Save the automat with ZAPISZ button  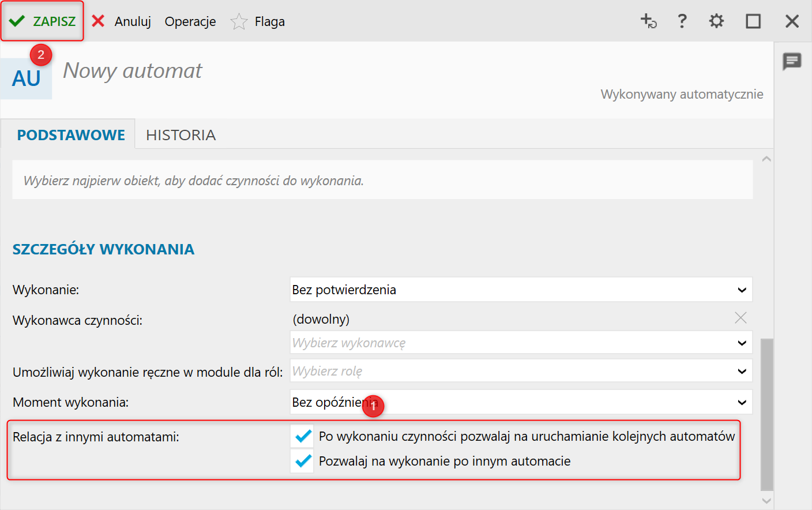pyautogui.click(x=42, y=21)
